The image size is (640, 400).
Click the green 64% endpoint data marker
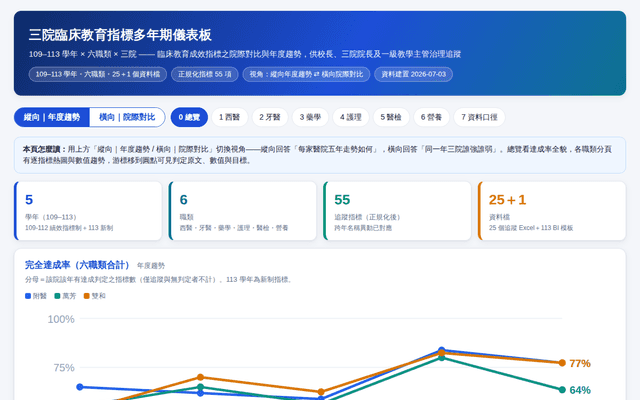click(562, 390)
